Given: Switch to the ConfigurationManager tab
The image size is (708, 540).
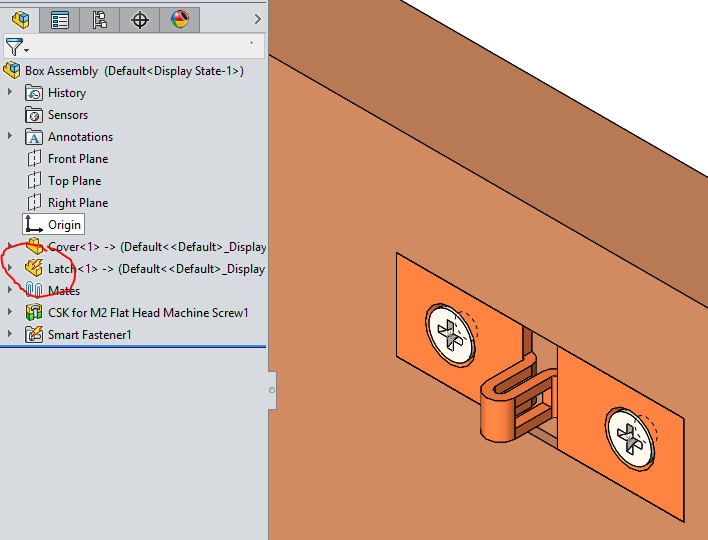Looking at the screenshot, I should 99,20.
